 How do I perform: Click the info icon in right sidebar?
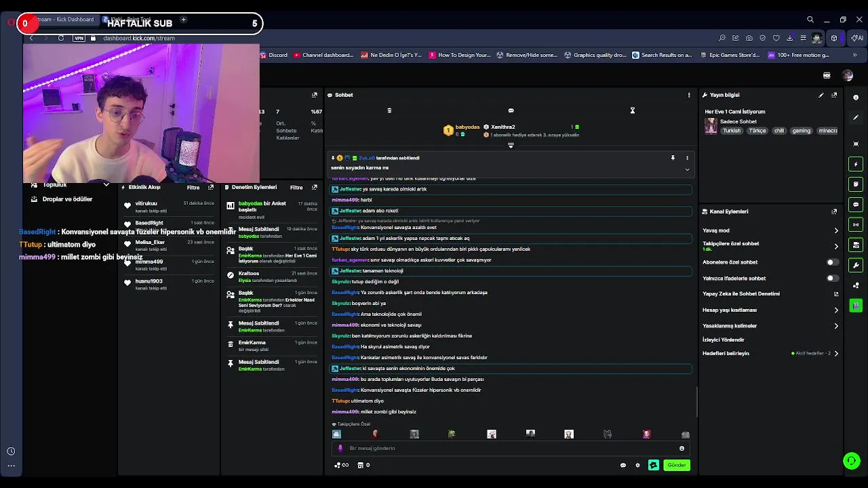(856, 98)
